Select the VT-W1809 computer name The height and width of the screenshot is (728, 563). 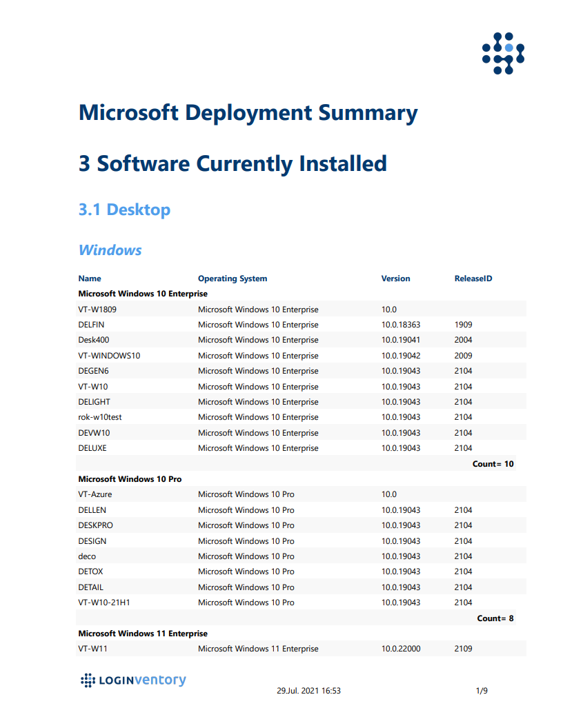tap(97, 310)
